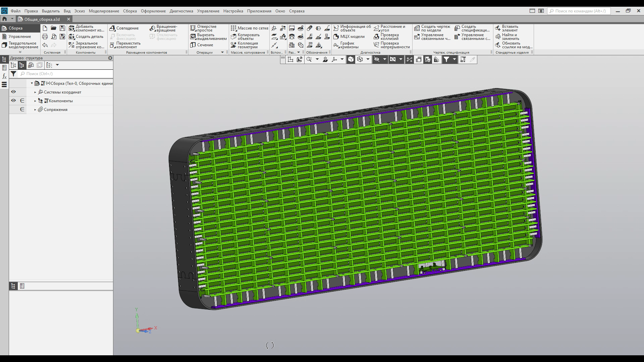Image resolution: width=644 pixels, height=362 pixels.
Task: Click the Add component from file icon
Action: (71, 28)
